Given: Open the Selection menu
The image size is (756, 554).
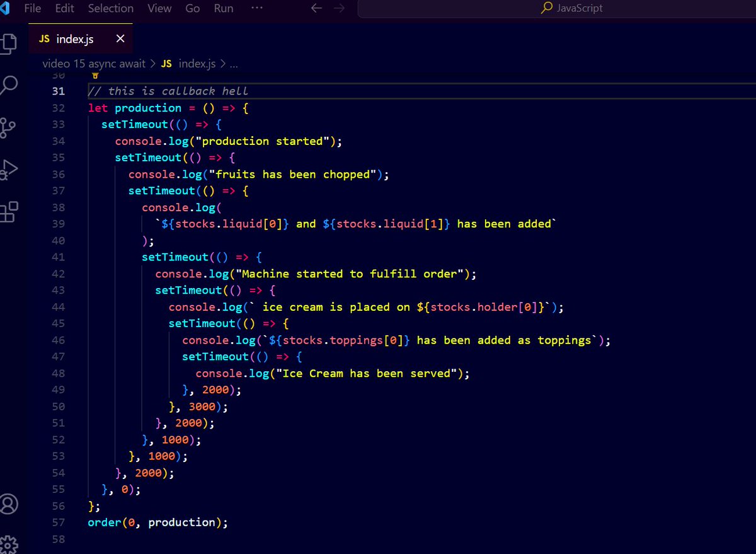Looking at the screenshot, I should 111,8.
